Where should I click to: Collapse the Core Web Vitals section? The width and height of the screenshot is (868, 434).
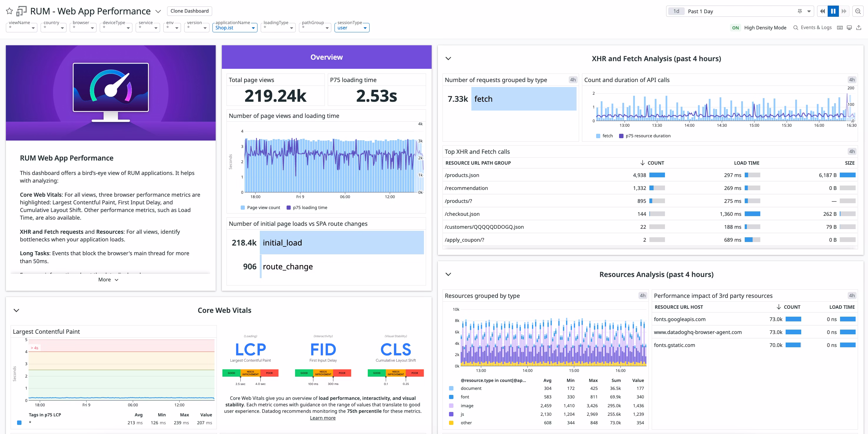coord(16,311)
